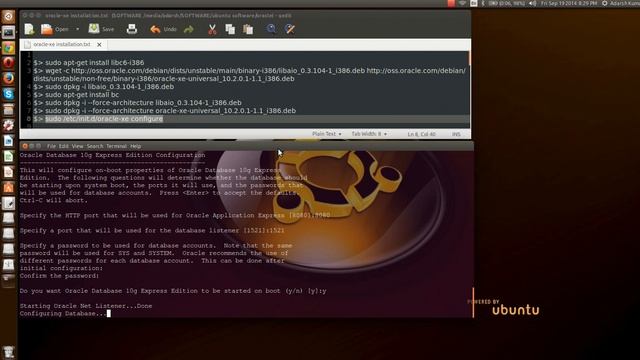This screenshot has height=360, width=640.
Task: Open System Settings gear icon in launcher
Action: click(9, 125)
